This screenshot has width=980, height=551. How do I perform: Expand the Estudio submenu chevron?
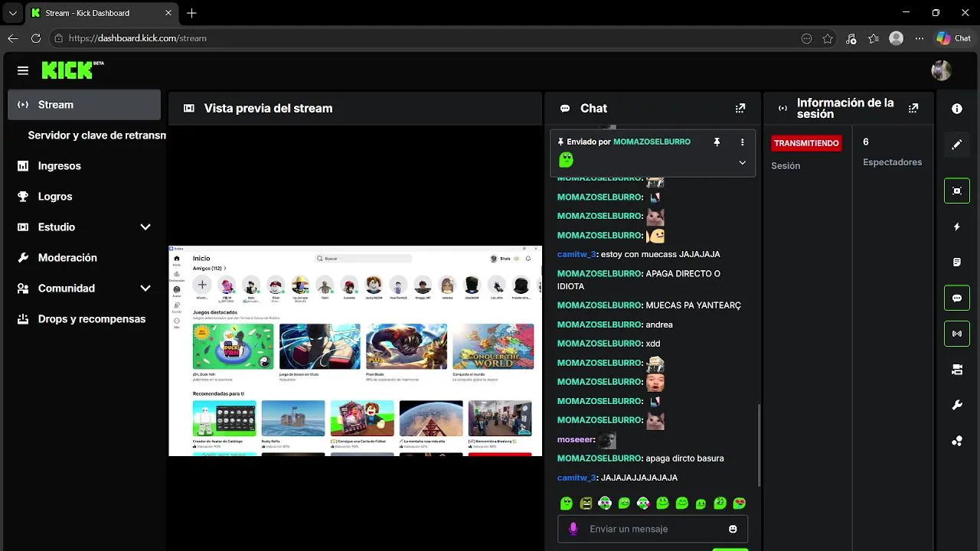[x=145, y=227]
